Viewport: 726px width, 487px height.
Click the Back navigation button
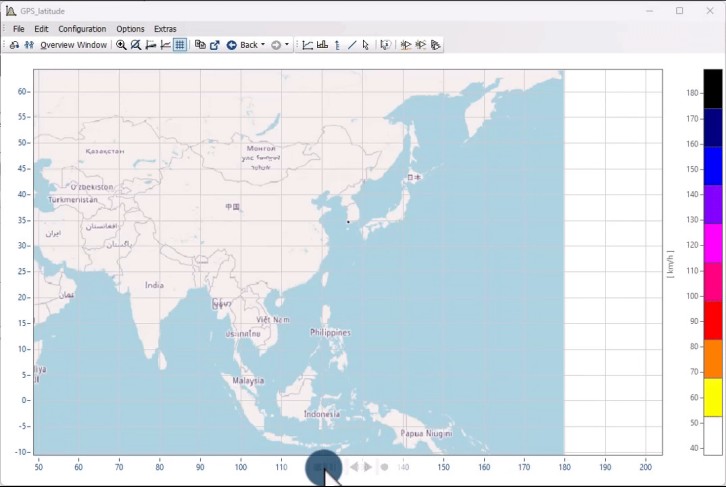coord(243,45)
